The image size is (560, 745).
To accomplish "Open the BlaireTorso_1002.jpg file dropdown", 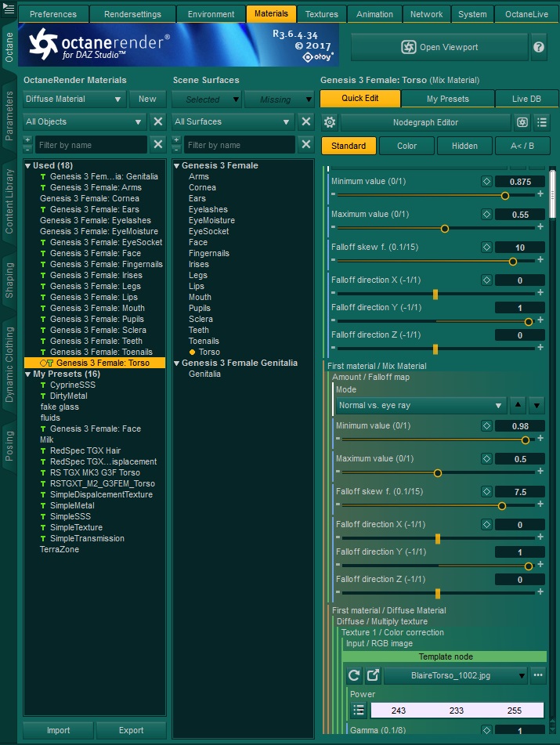I will 456,675.
